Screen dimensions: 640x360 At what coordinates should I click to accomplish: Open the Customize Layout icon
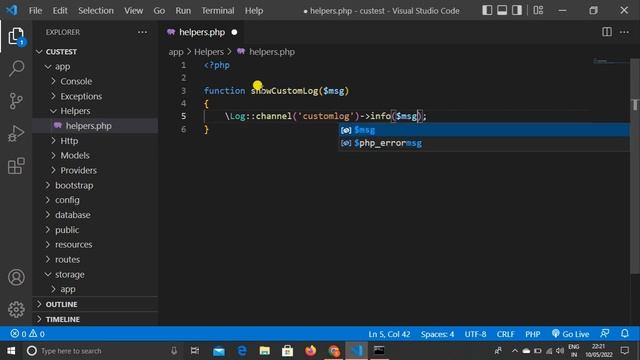(538, 10)
